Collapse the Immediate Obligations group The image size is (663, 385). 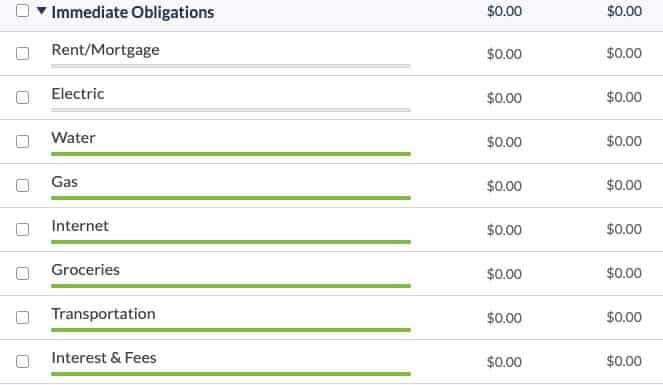(x=41, y=11)
